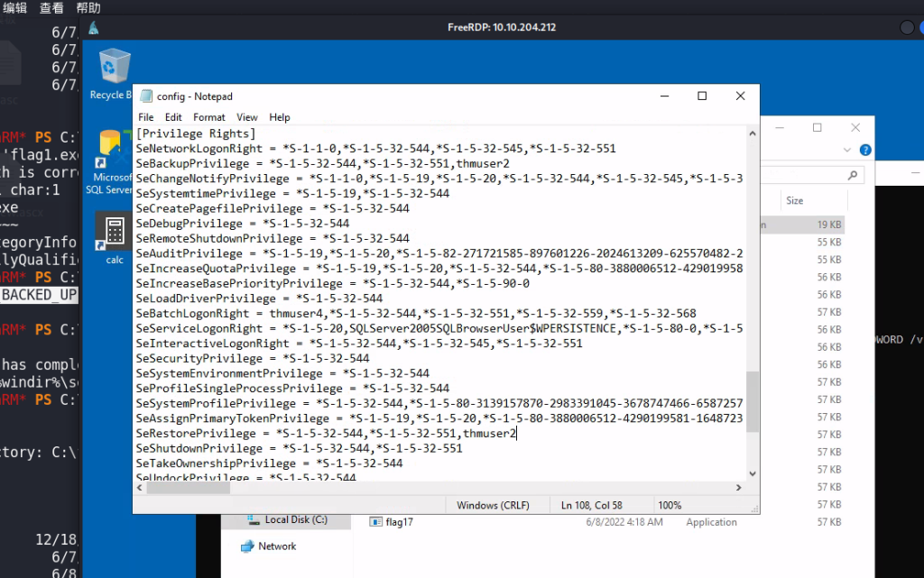Click the Notepad icon in config title bar
Screen dimensions: 924x578
[146, 96]
